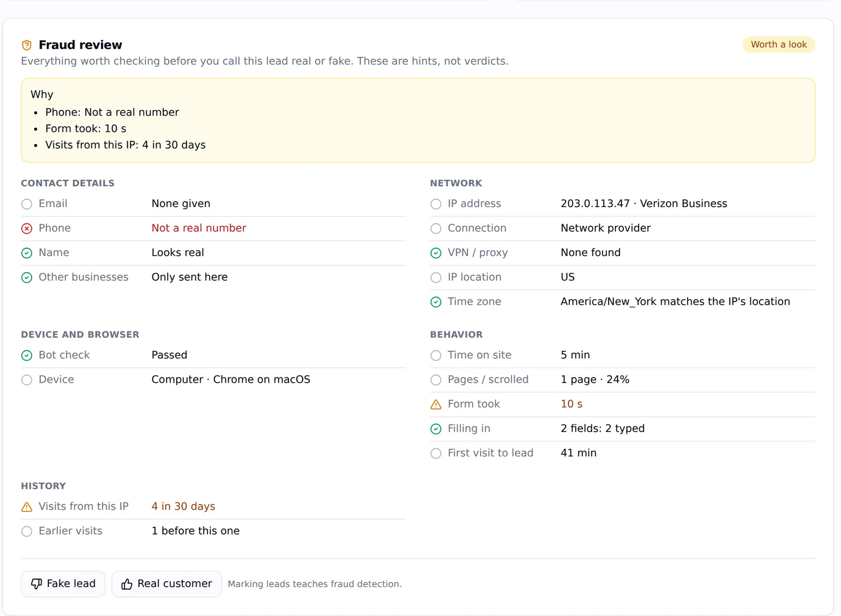
Task: Click the green check icon beside Filling in
Action: (436, 429)
